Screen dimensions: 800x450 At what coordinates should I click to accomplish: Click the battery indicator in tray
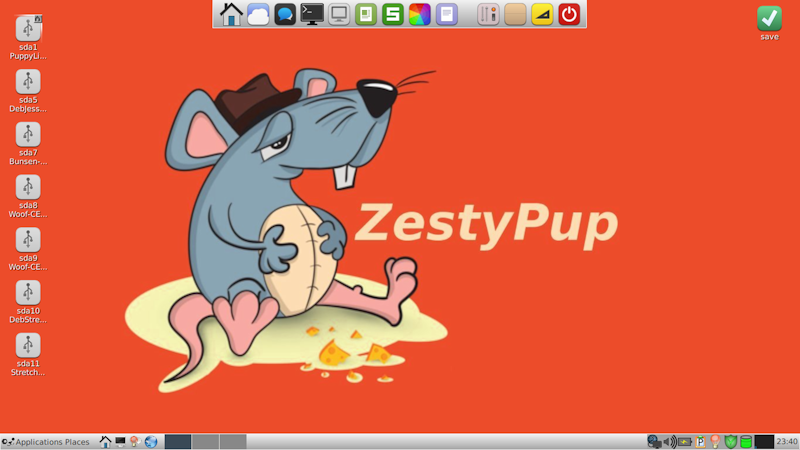point(685,442)
